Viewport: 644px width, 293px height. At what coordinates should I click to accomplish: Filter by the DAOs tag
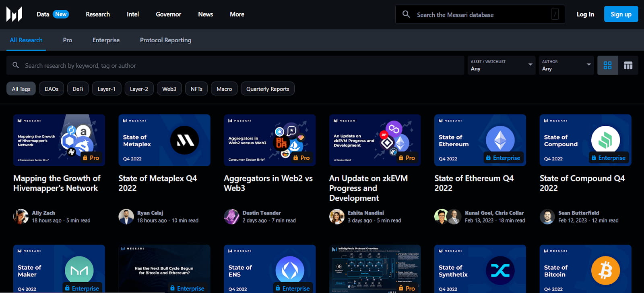[x=52, y=89]
